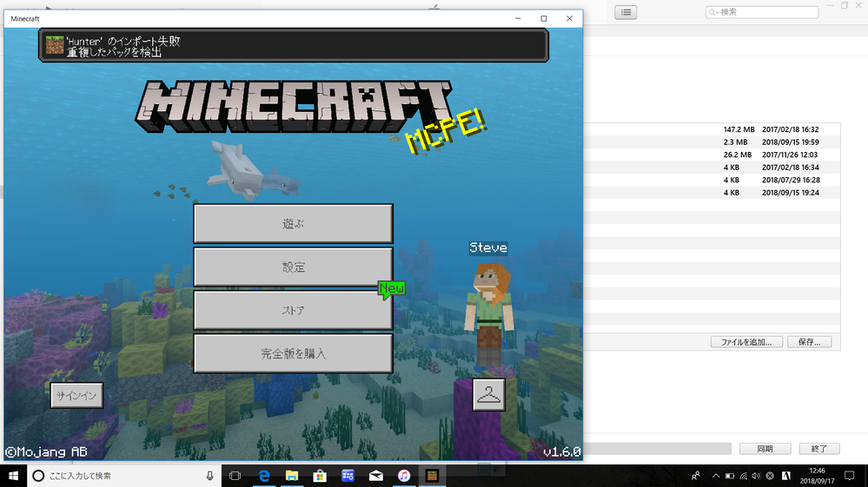Click the 終了 finish button
868x487 pixels.
(x=819, y=449)
